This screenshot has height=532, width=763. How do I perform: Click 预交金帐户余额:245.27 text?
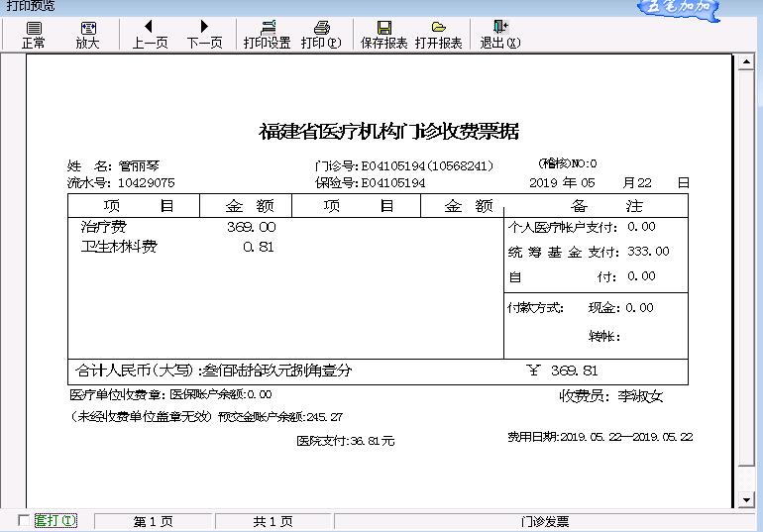(280, 417)
